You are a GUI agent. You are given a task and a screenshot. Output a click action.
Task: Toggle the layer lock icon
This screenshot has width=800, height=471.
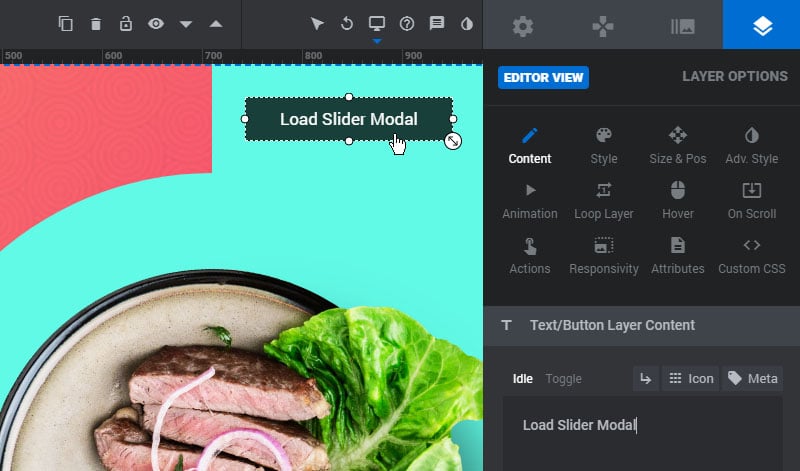click(x=126, y=24)
